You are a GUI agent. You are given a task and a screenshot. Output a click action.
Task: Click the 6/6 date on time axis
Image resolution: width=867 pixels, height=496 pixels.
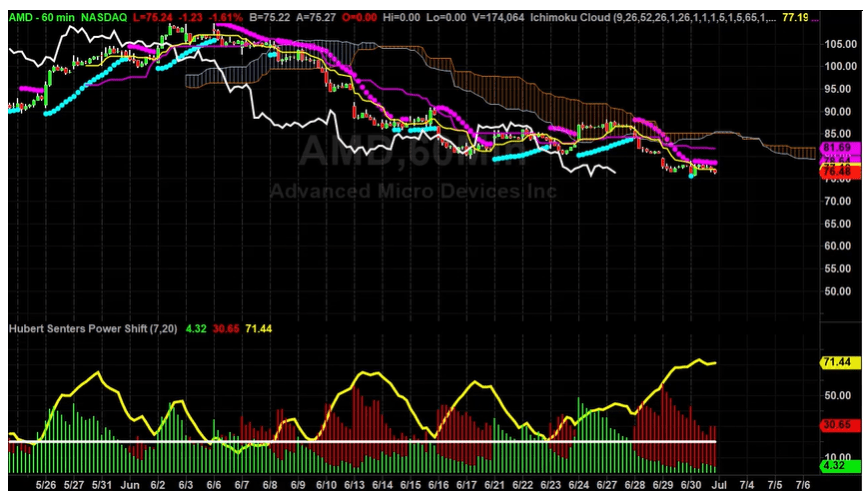[213, 485]
